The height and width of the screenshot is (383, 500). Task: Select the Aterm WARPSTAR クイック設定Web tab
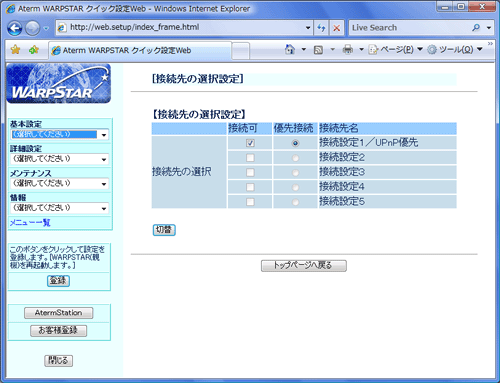(140, 51)
